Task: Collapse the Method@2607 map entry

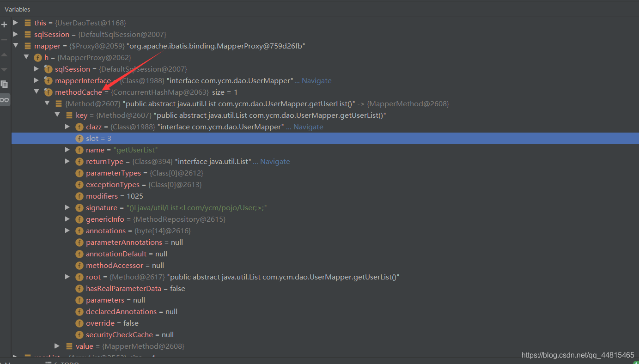Action: [47, 103]
